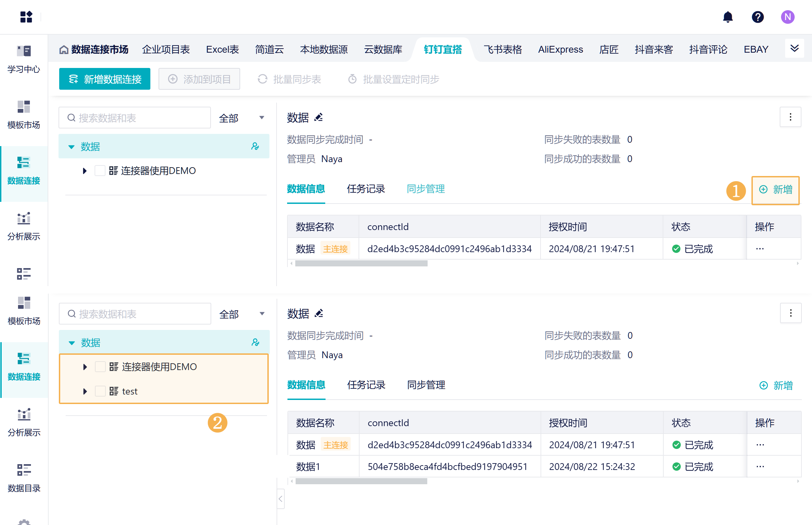Image resolution: width=812 pixels, height=525 pixels.
Task: Click the 新增数据连接 button
Action: [105, 79]
